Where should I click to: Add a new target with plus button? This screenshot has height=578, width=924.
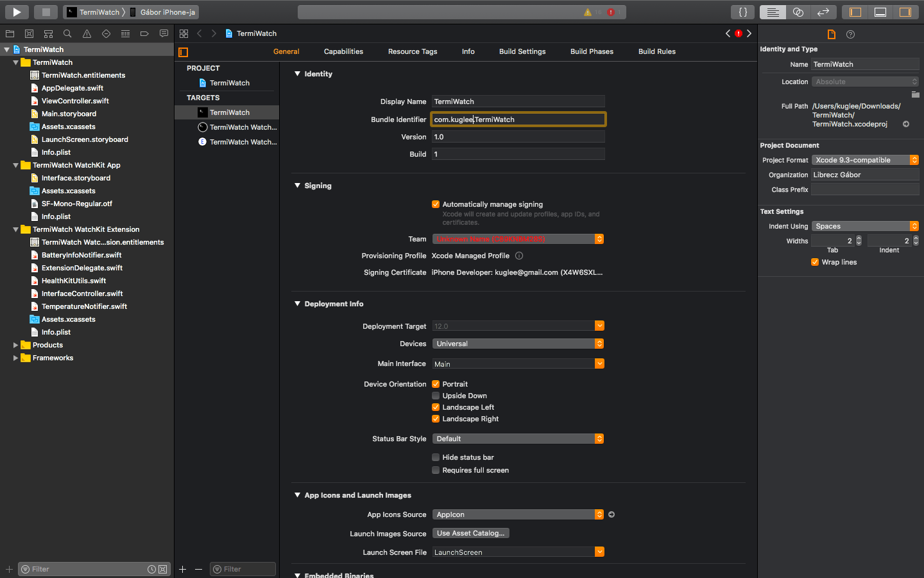(182, 569)
